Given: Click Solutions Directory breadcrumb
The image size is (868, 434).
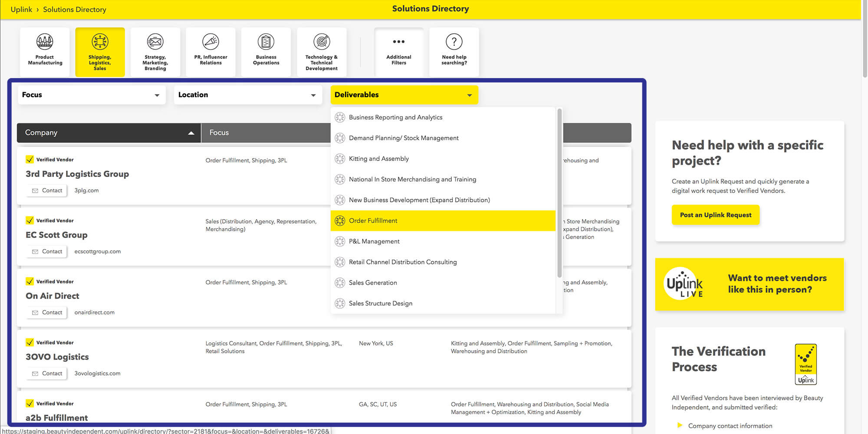Looking at the screenshot, I should pos(75,10).
